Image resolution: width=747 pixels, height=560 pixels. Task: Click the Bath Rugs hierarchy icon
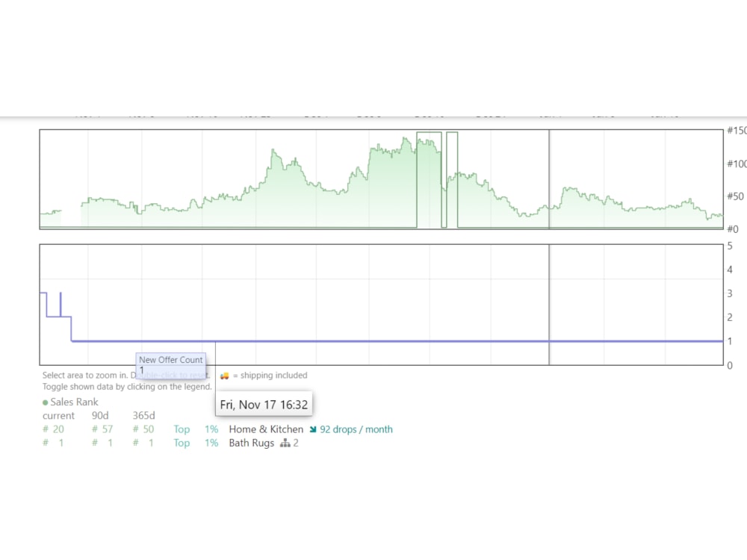(285, 443)
